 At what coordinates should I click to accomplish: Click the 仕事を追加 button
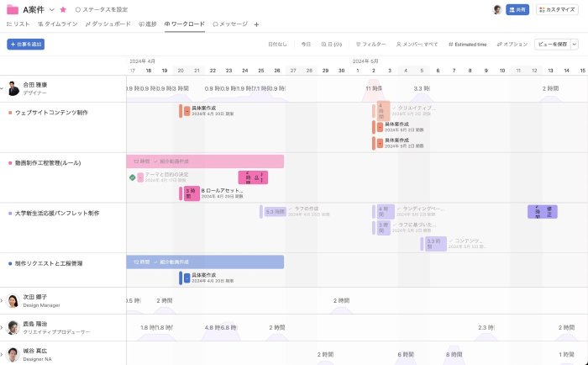coord(25,44)
